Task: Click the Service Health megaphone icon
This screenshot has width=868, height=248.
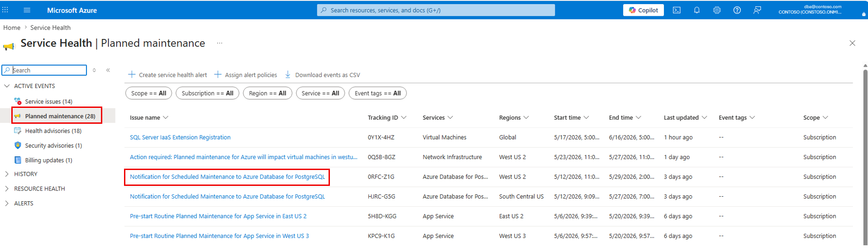Action: coord(9,46)
